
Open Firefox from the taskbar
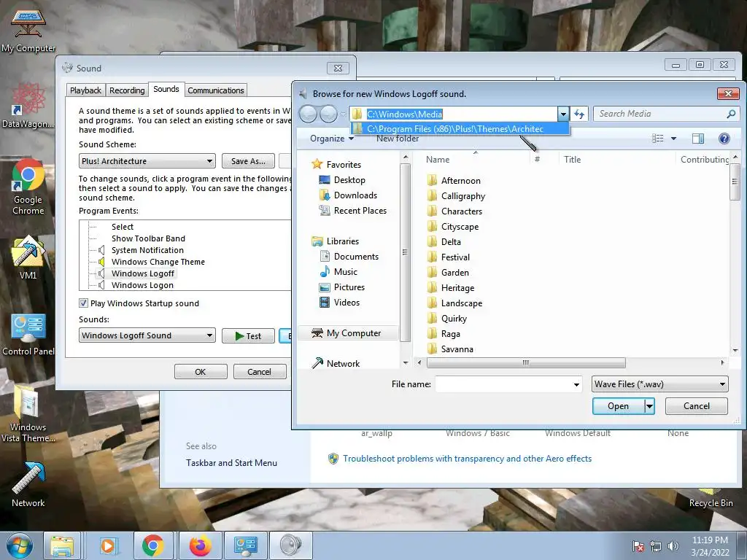pos(201,545)
